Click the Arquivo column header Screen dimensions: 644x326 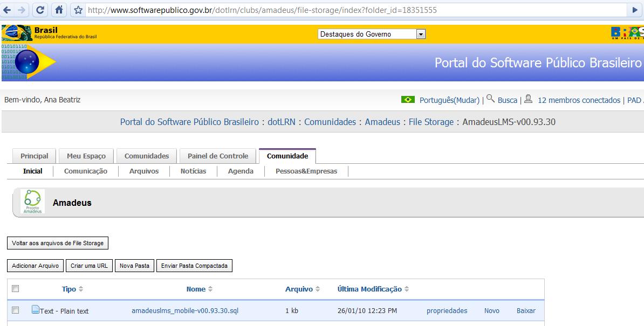click(299, 289)
